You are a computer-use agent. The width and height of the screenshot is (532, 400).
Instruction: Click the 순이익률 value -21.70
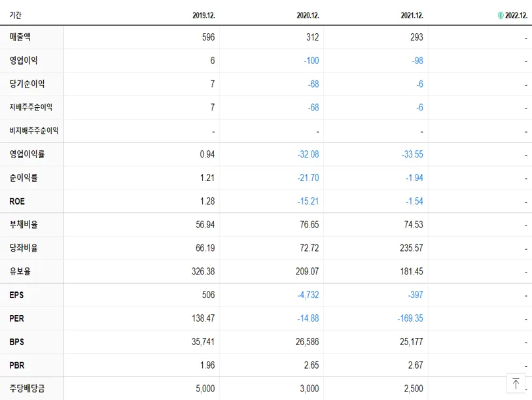(308, 178)
